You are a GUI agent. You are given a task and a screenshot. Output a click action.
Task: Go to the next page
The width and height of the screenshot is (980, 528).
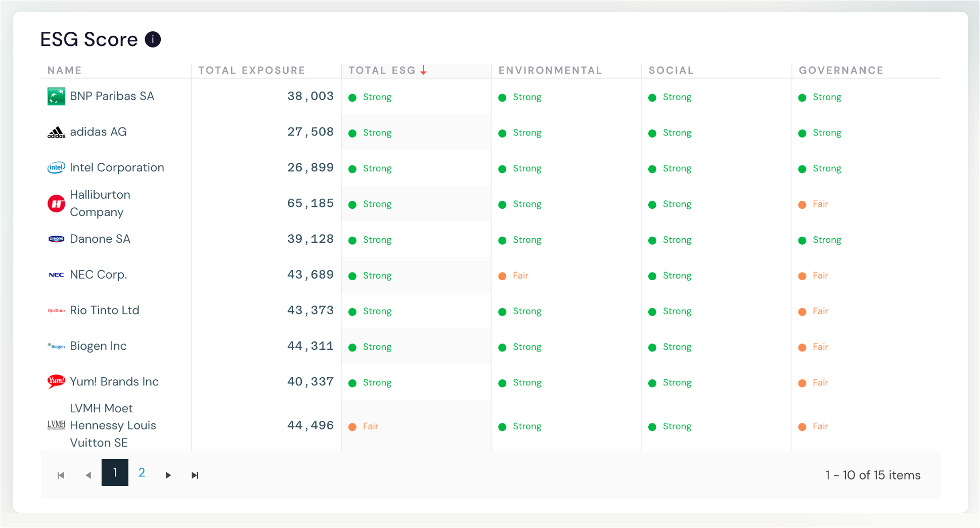(168, 475)
